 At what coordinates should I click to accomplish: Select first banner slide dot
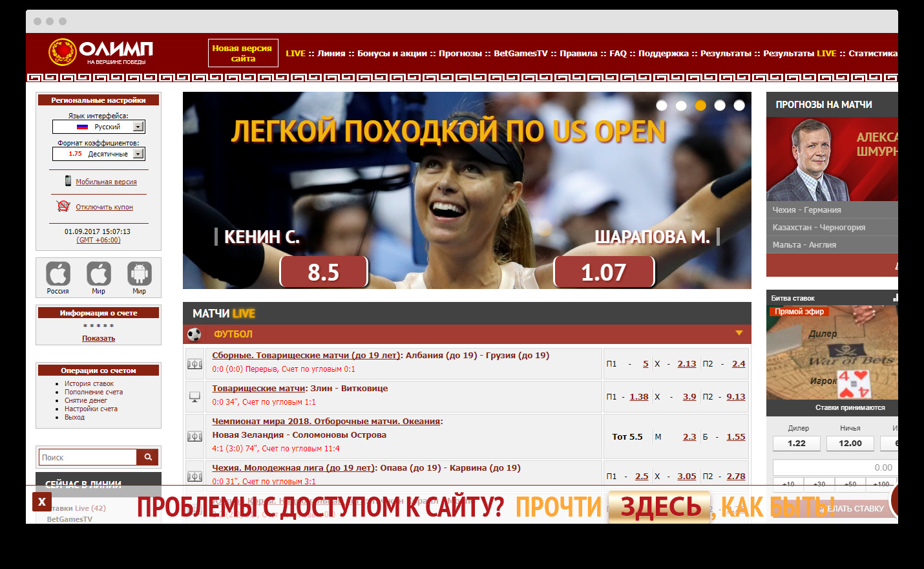click(662, 105)
